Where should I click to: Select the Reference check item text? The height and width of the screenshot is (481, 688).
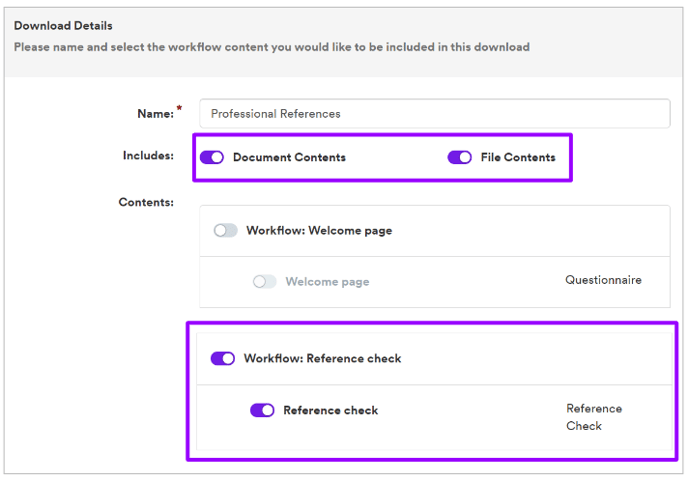click(x=330, y=410)
